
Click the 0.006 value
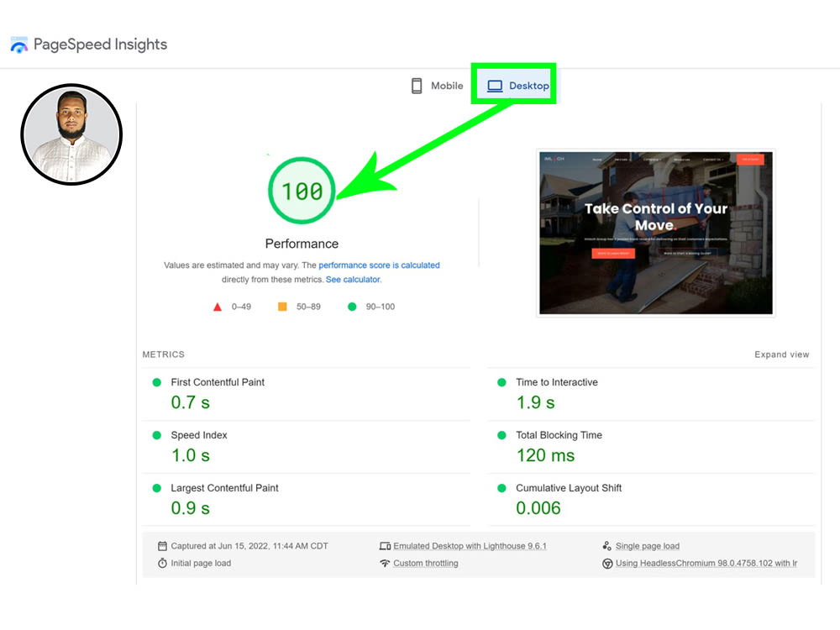click(x=538, y=508)
